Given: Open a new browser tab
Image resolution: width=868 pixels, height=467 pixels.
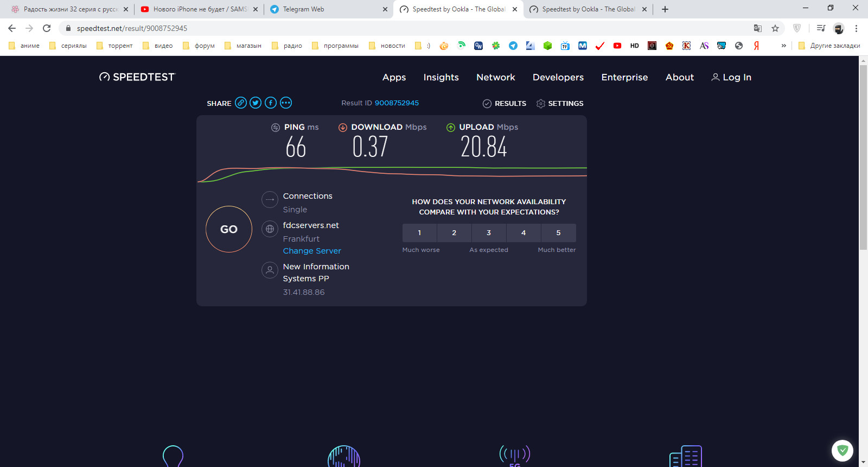Looking at the screenshot, I should coord(665,9).
